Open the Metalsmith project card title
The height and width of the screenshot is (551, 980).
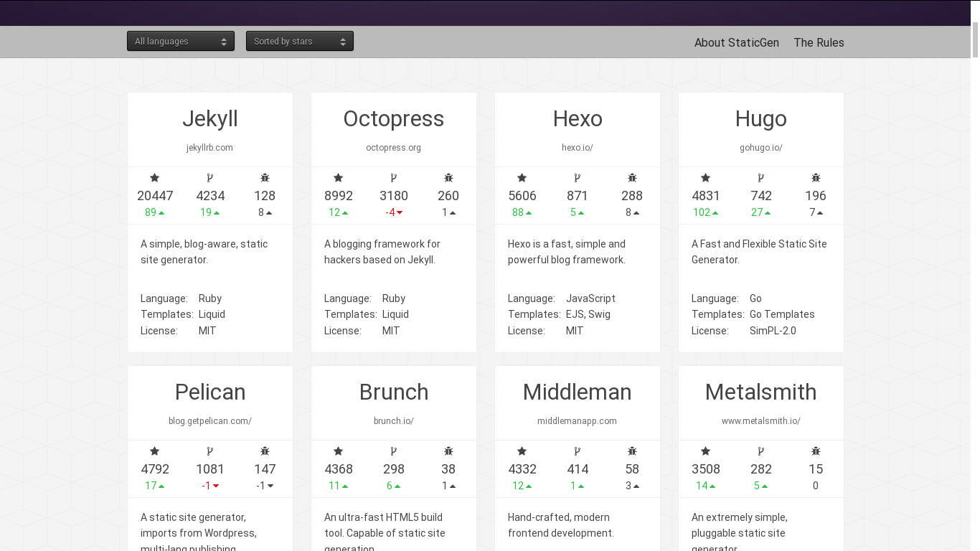click(761, 392)
